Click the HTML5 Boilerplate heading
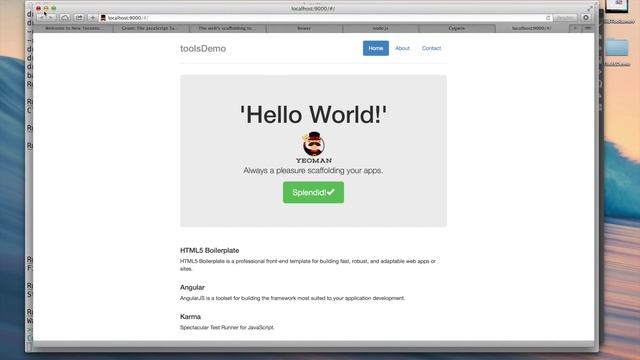The image size is (640, 360). pyautogui.click(x=209, y=250)
